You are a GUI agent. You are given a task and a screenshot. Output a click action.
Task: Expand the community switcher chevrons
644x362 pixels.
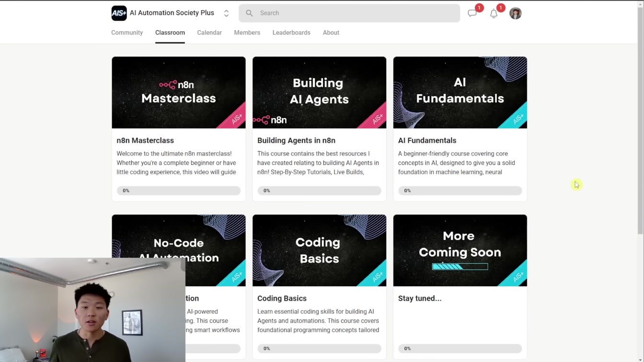coord(226,13)
